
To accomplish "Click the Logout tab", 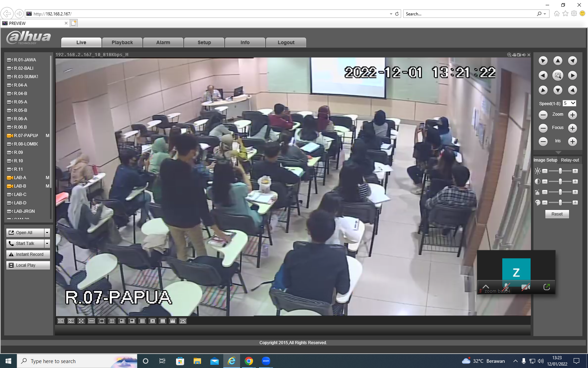I will (x=286, y=42).
